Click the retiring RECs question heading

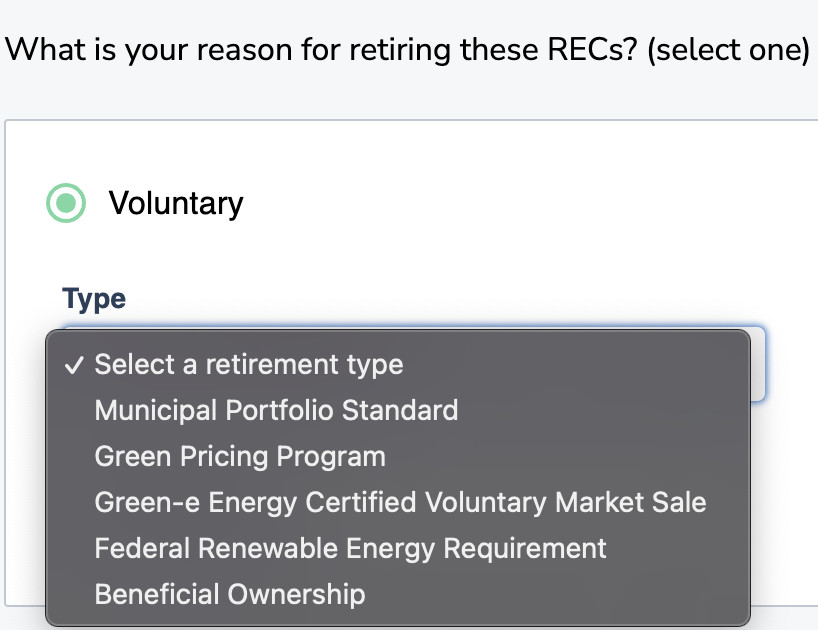pos(320,49)
